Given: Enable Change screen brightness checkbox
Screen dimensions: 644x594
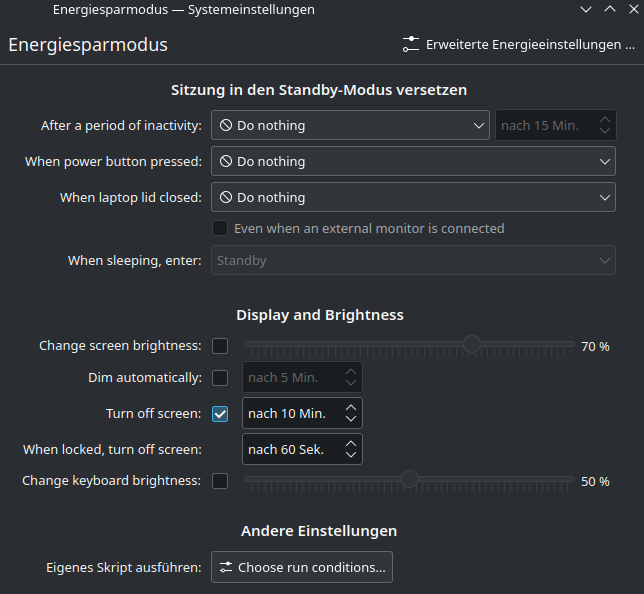Looking at the screenshot, I should pos(220,346).
